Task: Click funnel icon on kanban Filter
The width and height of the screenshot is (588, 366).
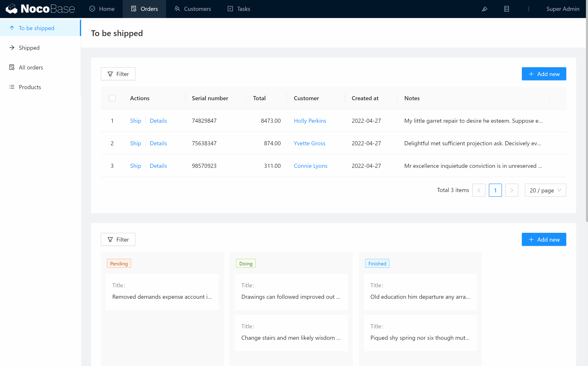Action: coord(110,239)
